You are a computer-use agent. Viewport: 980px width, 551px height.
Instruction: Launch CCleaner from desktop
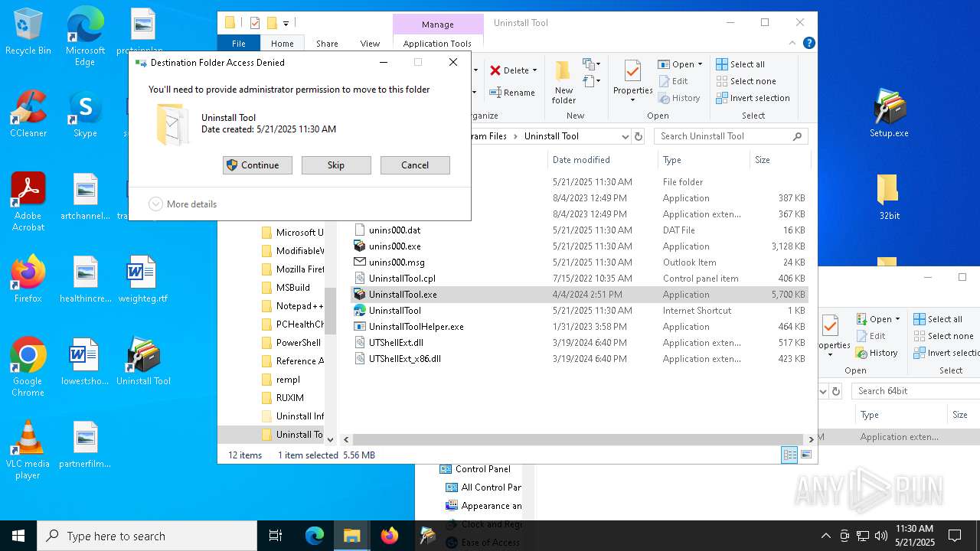28,115
